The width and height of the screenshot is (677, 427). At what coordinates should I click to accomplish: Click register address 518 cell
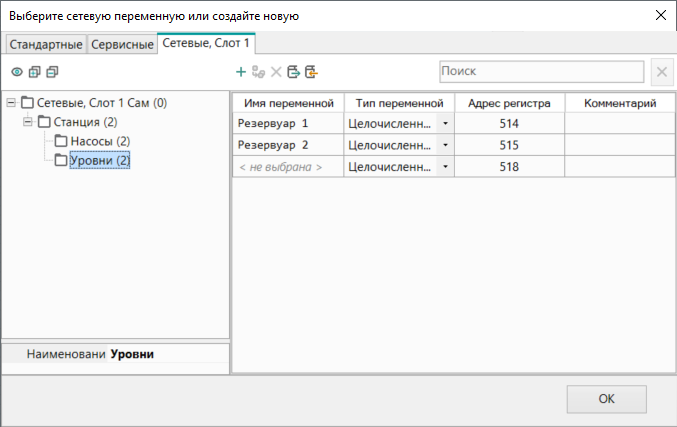coord(509,167)
